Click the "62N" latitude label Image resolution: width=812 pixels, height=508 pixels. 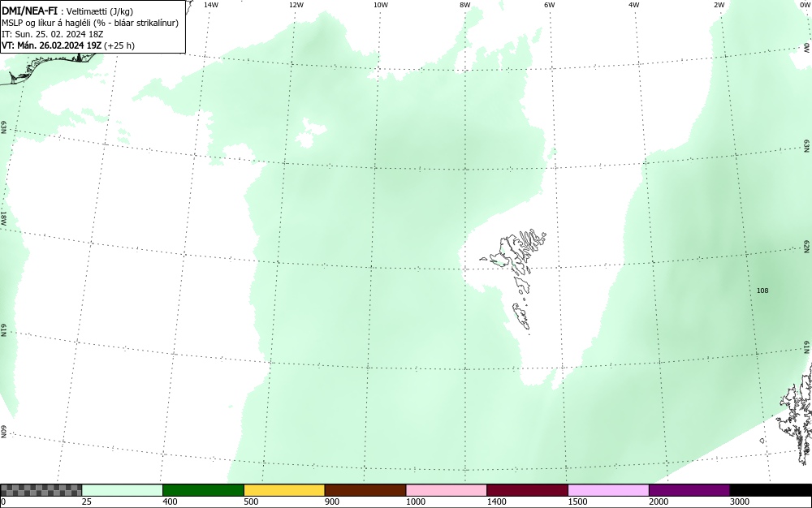(x=807, y=247)
